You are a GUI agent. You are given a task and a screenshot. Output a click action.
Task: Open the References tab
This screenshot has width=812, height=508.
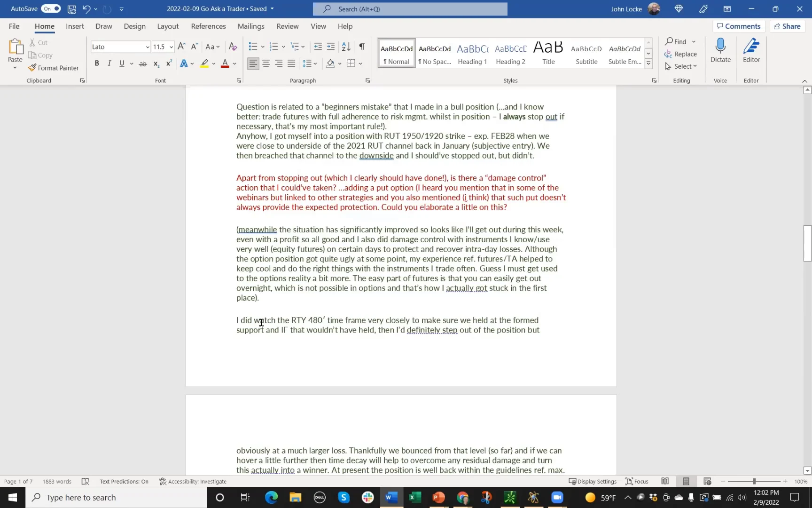[x=208, y=26]
